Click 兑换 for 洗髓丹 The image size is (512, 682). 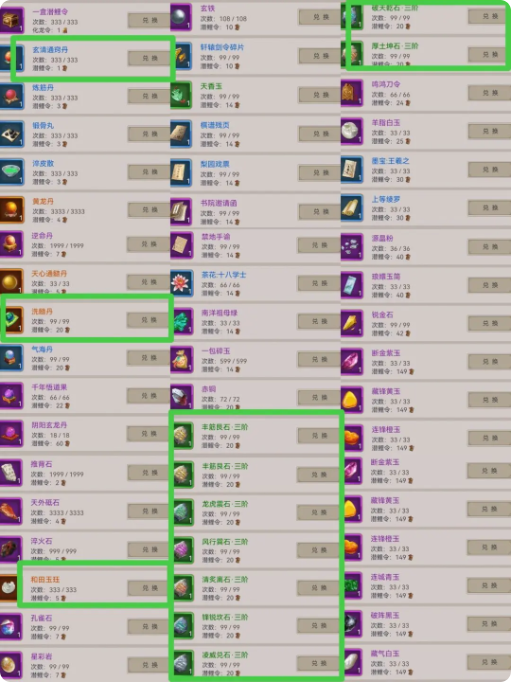click(x=148, y=320)
